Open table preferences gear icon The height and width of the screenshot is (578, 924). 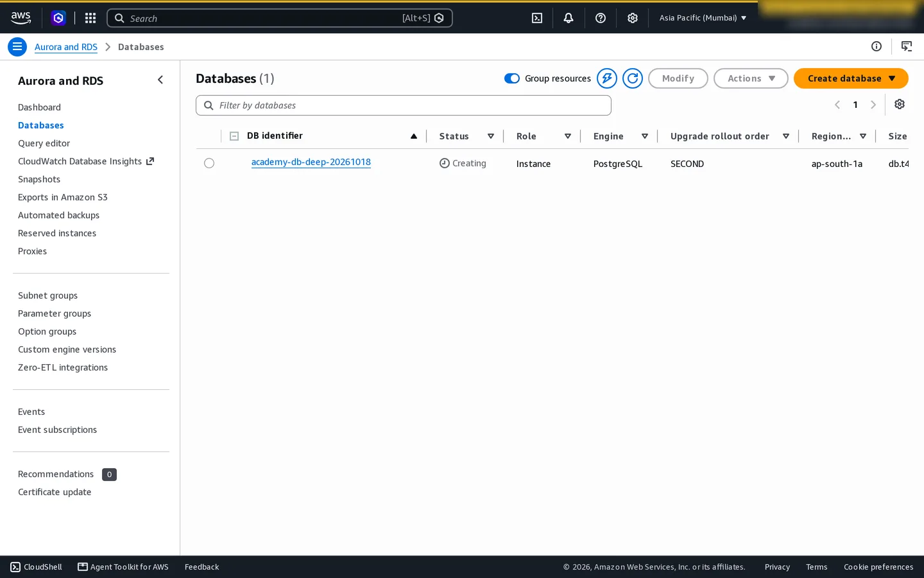(900, 104)
